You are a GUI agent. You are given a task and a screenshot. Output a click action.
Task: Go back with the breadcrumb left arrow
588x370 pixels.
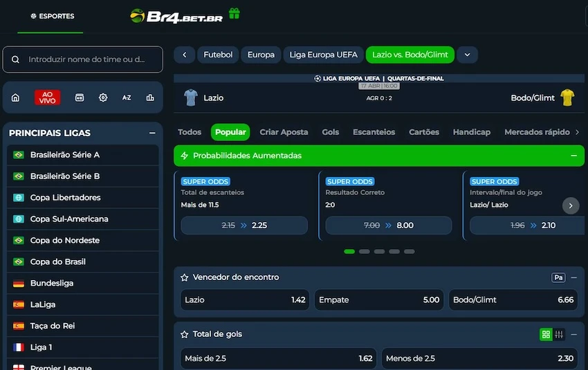[185, 55]
